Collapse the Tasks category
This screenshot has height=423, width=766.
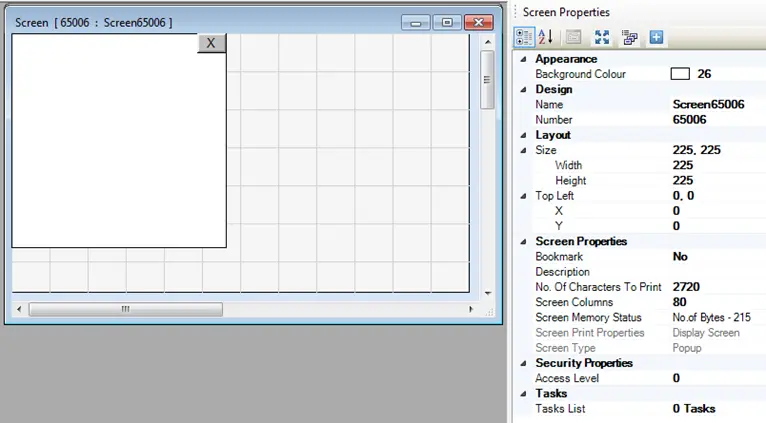tap(523, 394)
